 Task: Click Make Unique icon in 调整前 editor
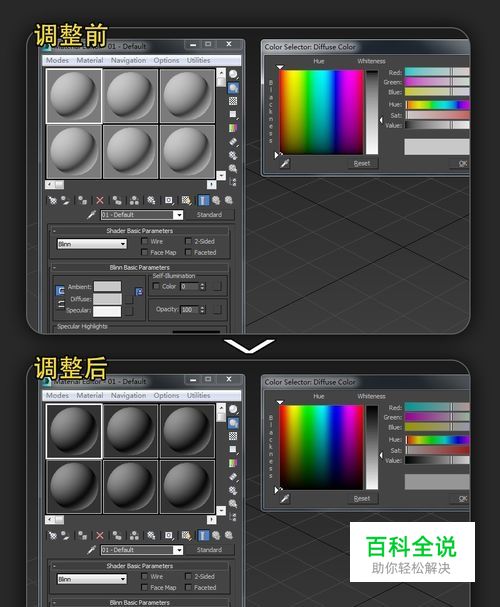(134, 200)
